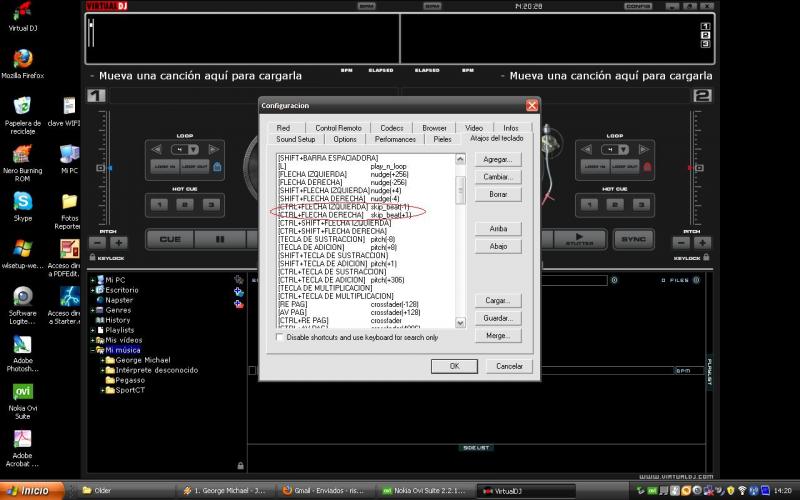The height and width of the screenshot is (500, 800).
Task: Open loop length dropdown on deck 1
Action: [193, 149]
